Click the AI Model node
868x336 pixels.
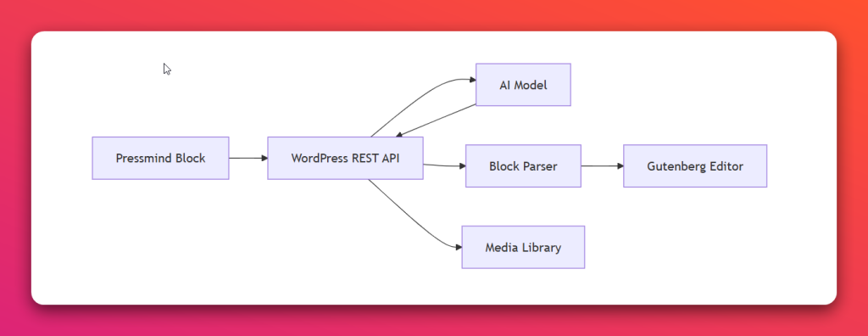[x=523, y=85]
